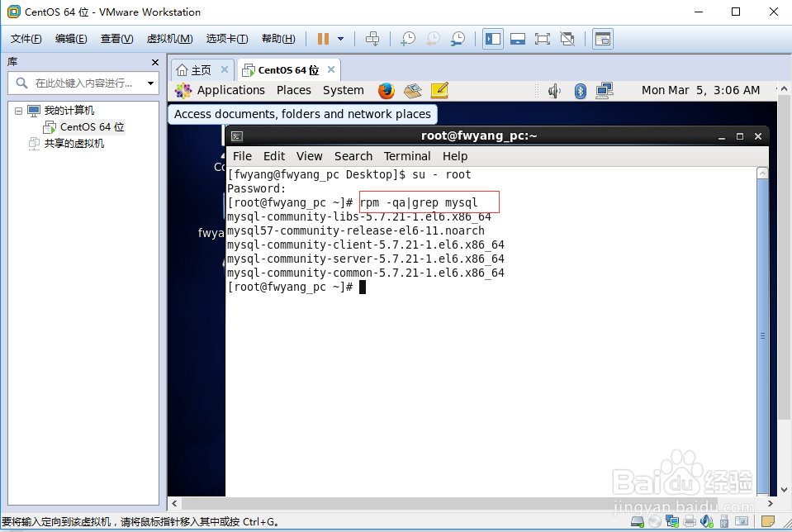Viewport: 792px width, 532px height.
Task: Select 共享的虚拟机 in the library
Action: pyautogui.click(x=74, y=144)
